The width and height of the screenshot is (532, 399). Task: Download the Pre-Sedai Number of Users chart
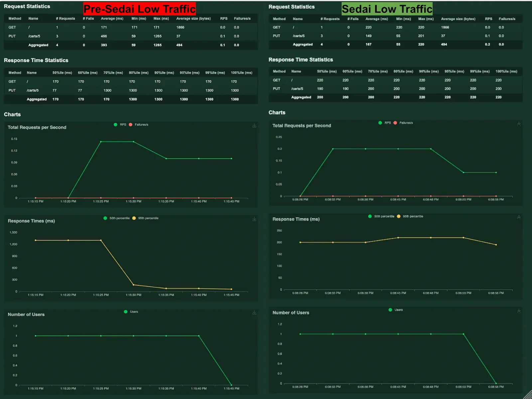pos(254,313)
